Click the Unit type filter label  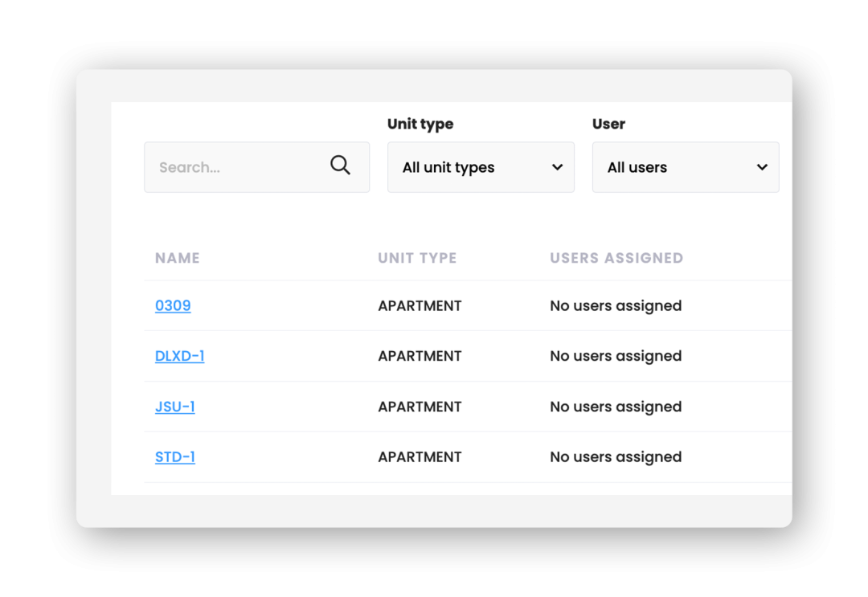[420, 124]
